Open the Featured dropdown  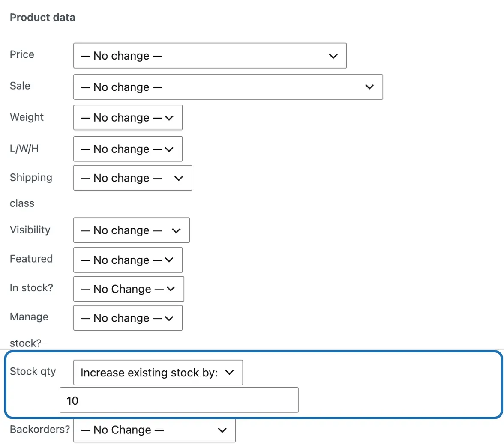coord(128,260)
